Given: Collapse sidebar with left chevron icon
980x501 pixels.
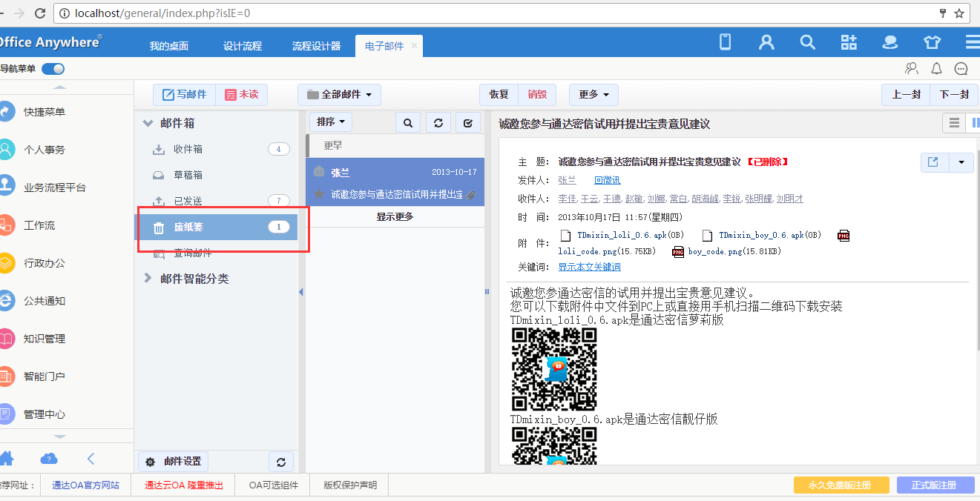Looking at the screenshot, I should pos(91,459).
